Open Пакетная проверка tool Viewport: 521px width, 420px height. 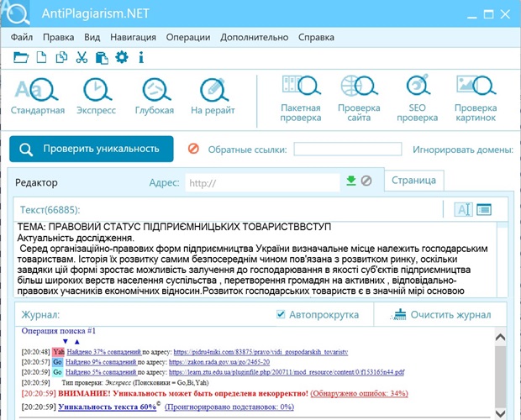click(301, 99)
